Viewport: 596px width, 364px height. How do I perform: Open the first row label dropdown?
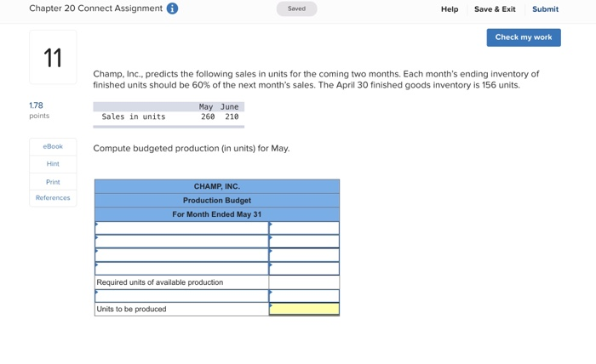(181, 228)
